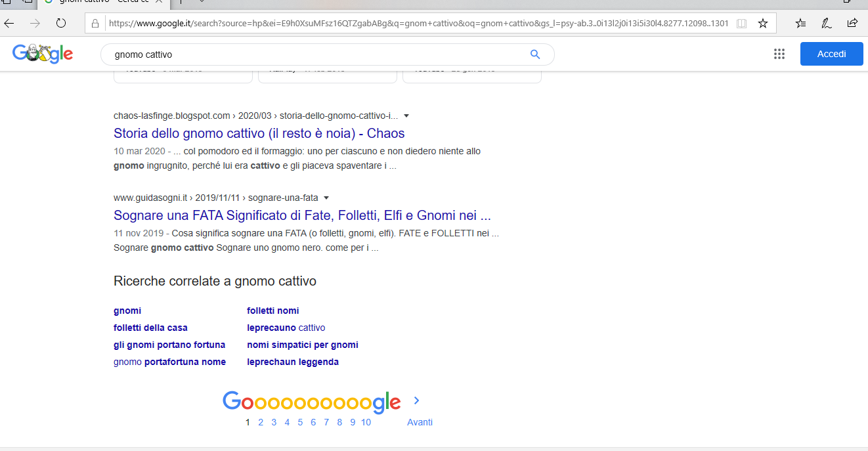868x451 pixels.
Task: Click the padlock site info icon
Action: tap(95, 24)
